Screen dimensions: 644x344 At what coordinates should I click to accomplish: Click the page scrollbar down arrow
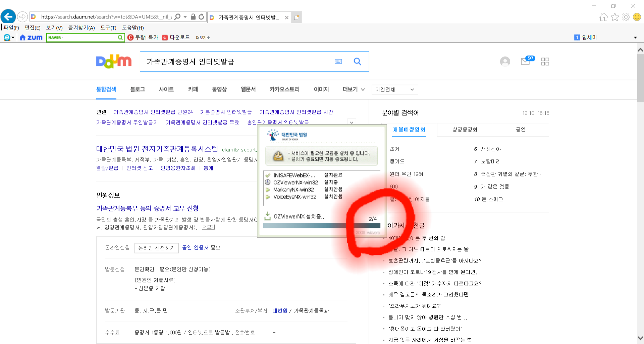click(640, 338)
